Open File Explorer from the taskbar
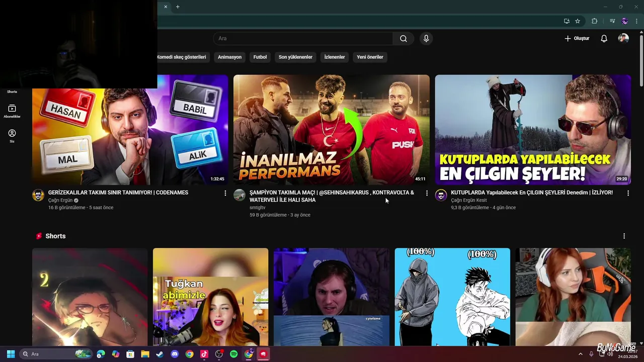This screenshot has height=362, width=644. [145, 354]
